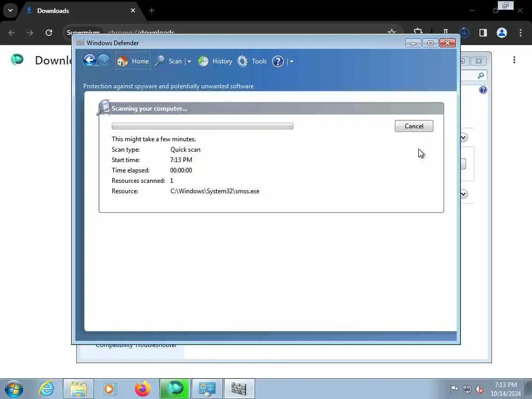Open Tools in Windows Defender
The width and height of the screenshot is (532, 399).
click(252, 61)
